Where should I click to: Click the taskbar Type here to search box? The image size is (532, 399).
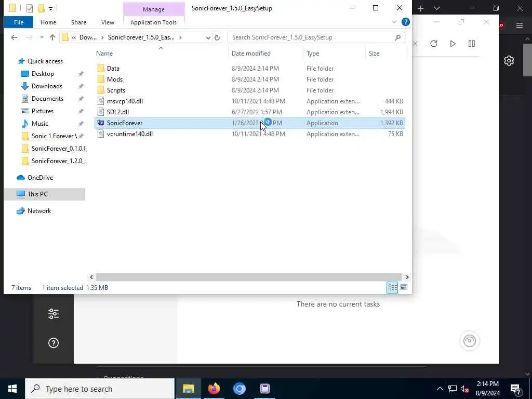100,389
